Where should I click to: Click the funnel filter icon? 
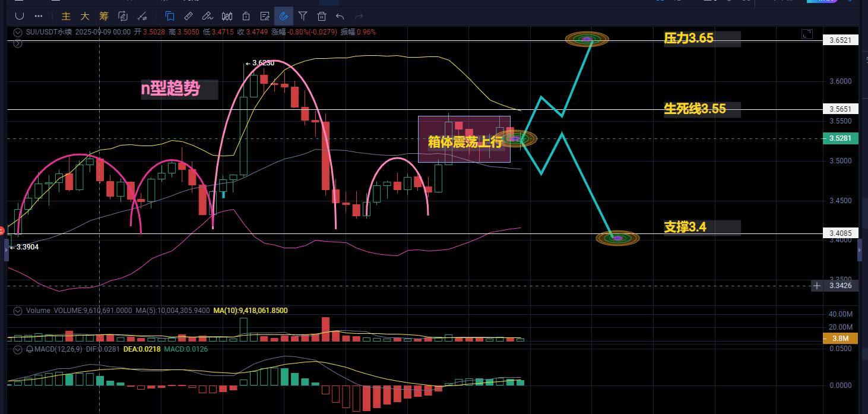(303, 16)
